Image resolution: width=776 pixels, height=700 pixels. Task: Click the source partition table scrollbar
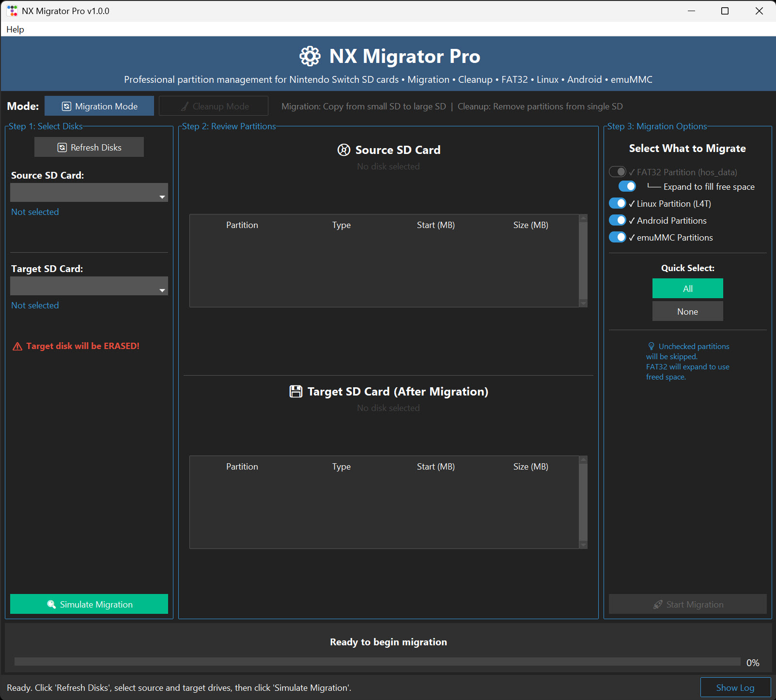(x=583, y=260)
